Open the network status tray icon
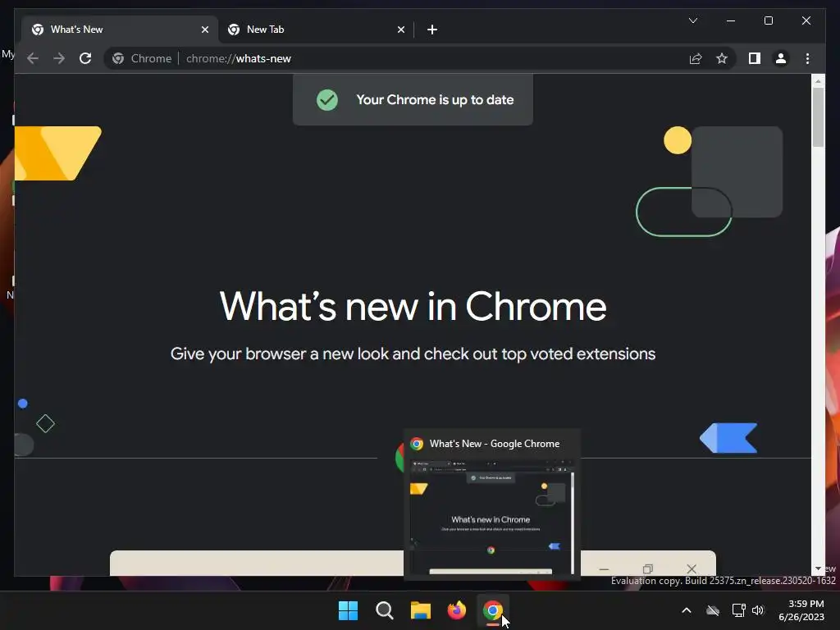The height and width of the screenshot is (630, 840). pyautogui.click(x=739, y=610)
